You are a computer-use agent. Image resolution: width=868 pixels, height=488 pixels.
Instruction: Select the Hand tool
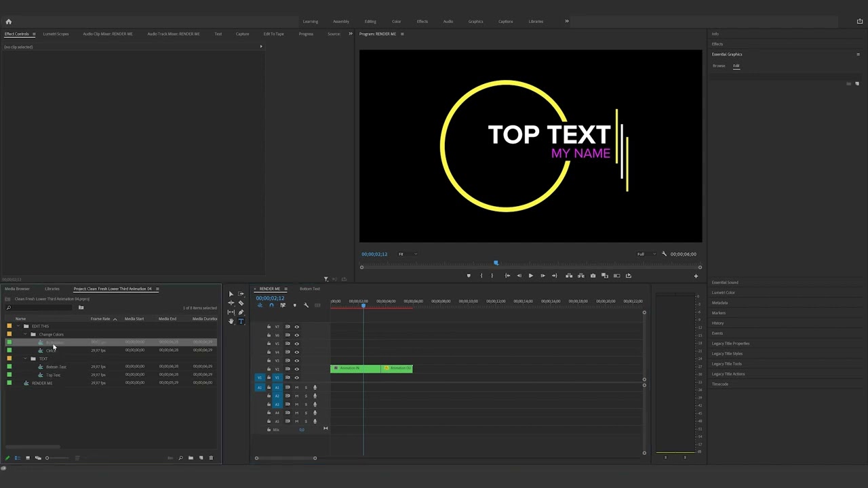pos(231,321)
